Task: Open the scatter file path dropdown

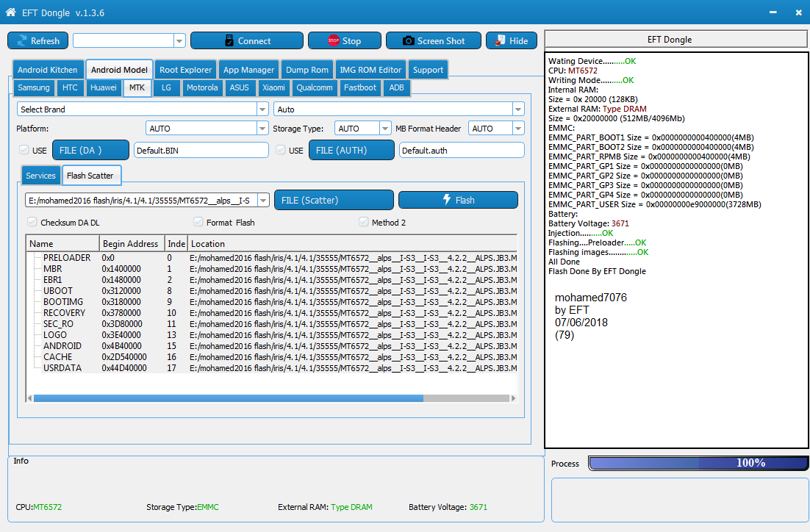Action: click(x=263, y=200)
